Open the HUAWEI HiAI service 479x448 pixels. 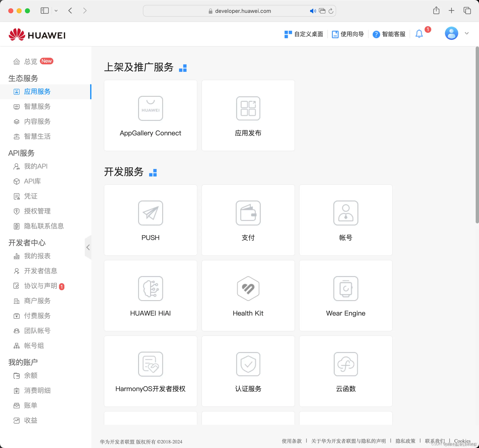(150, 296)
